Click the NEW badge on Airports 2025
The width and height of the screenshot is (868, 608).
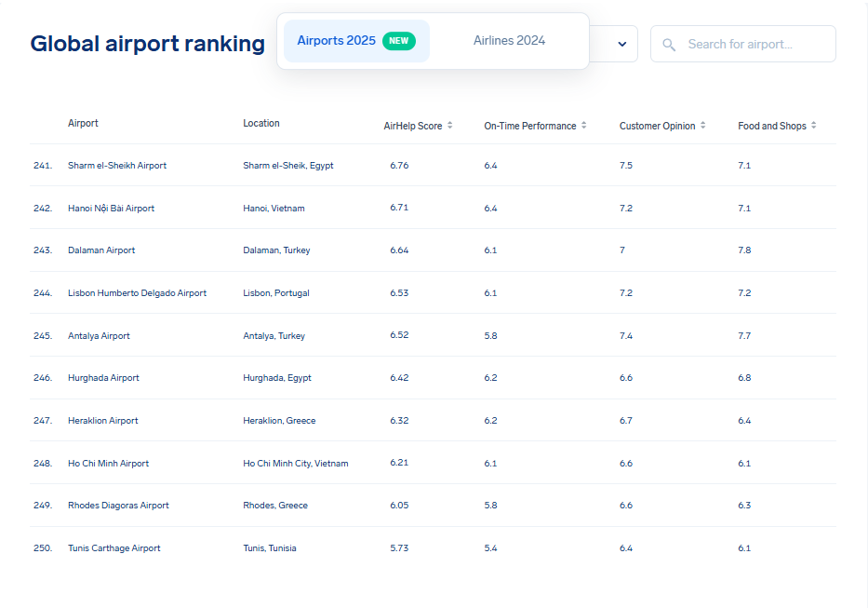pyautogui.click(x=398, y=41)
